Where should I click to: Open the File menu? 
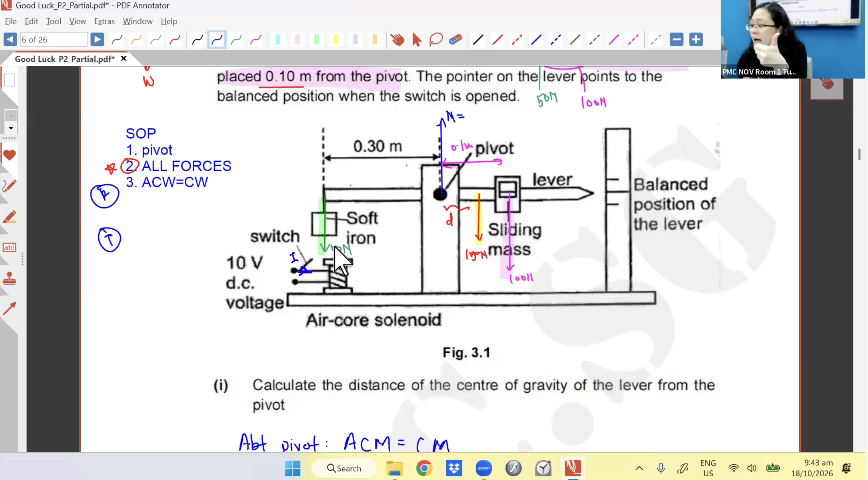pos(11,21)
